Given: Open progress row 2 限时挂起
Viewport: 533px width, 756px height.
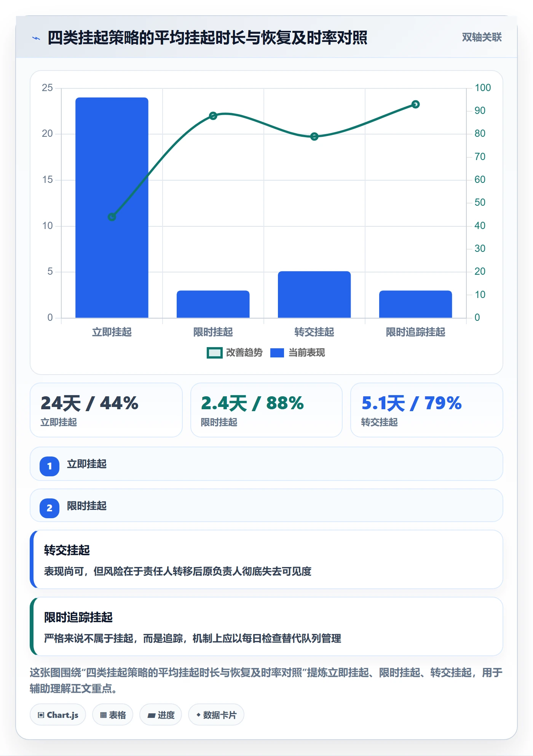Looking at the screenshot, I should click(x=266, y=506).
